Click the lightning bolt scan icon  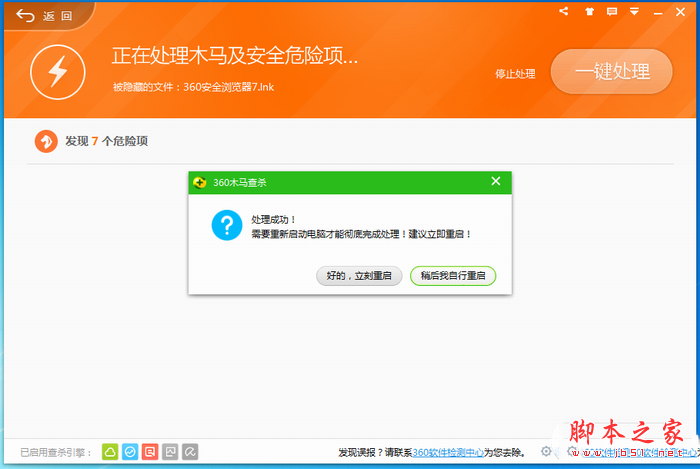pyautogui.click(x=58, y=72)
